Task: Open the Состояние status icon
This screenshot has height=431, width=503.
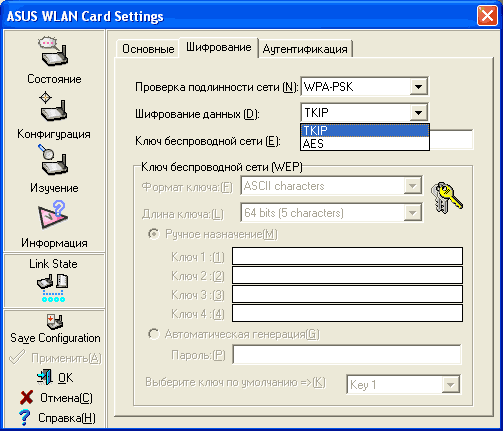Action: click(54, 52)
